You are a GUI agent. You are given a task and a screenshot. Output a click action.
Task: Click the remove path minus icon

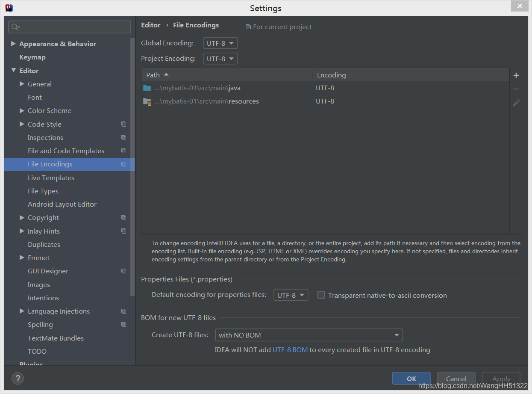(516, 89)
